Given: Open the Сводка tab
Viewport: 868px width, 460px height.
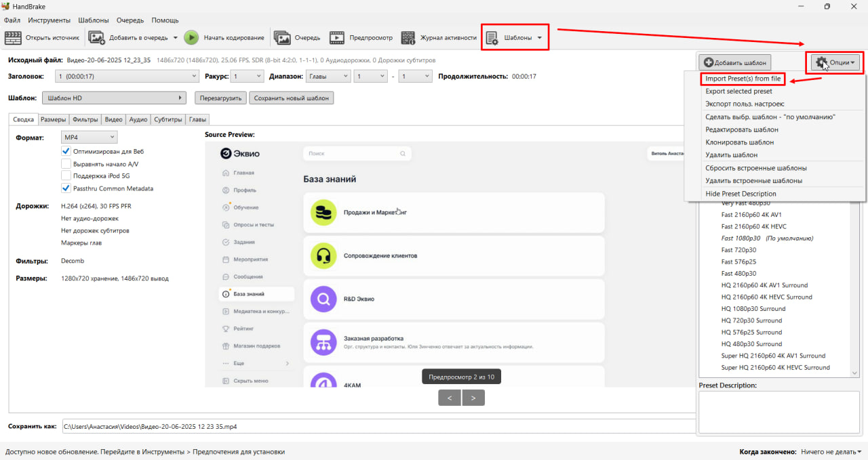Looking at the screenshot, I should click(23, 119).
